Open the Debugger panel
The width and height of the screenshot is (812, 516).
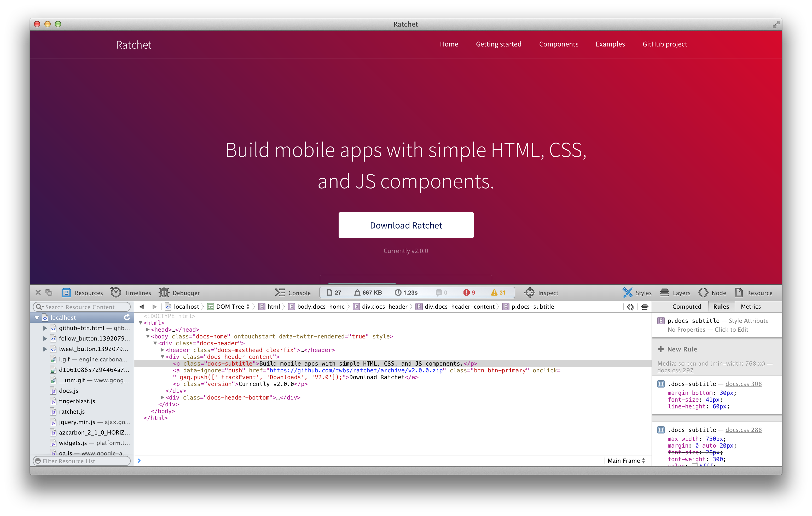coord(179,292)
